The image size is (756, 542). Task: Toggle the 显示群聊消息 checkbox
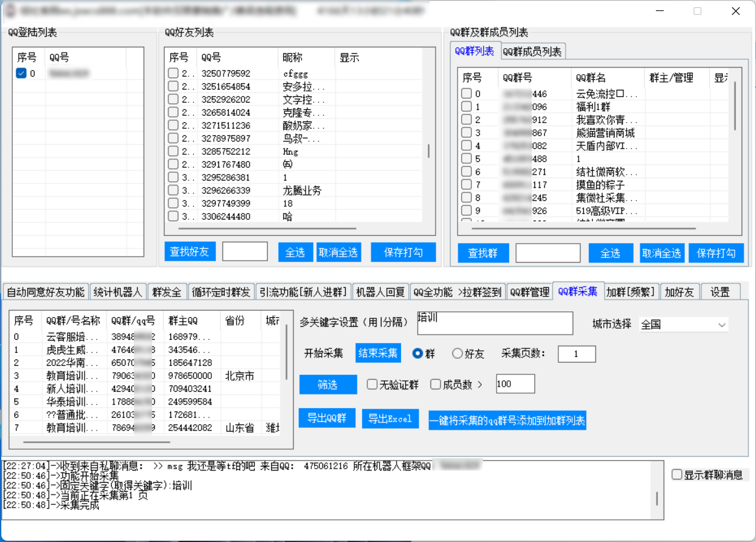[677, 474]
